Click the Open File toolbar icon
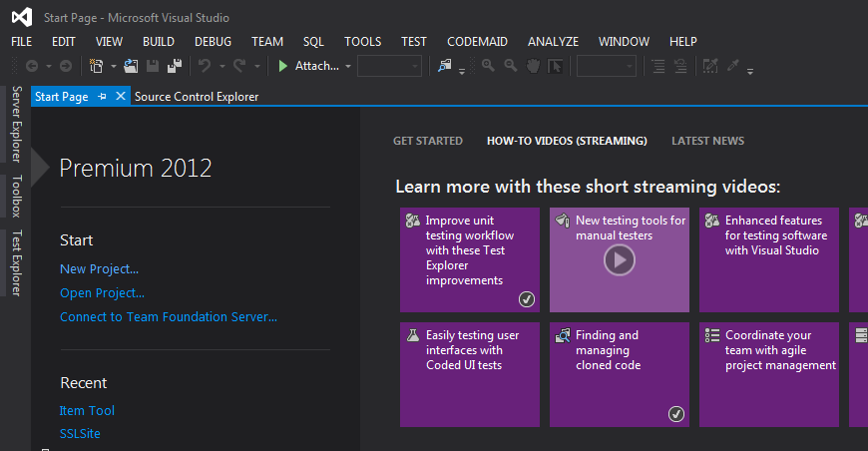Viewport: 868px width, 451px height. coord(131,67)
